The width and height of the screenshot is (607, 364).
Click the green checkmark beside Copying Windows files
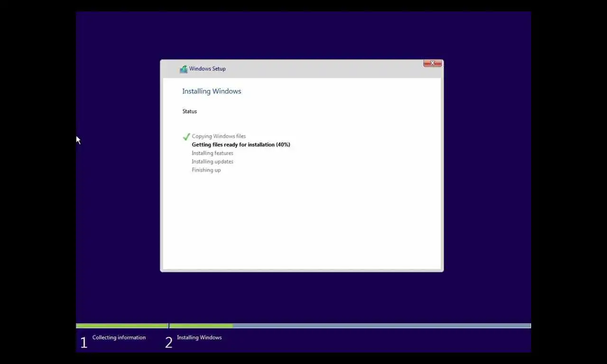pyautogui.click(x=186, y=136)
